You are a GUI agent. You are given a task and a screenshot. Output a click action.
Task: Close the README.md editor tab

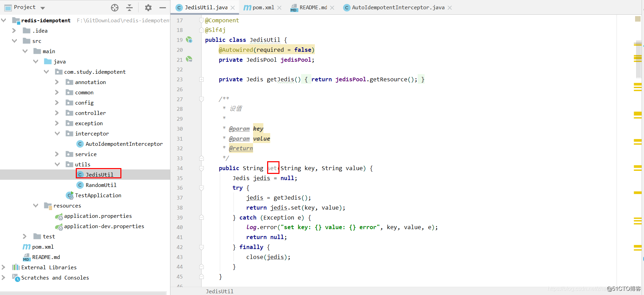coord(332,8)
